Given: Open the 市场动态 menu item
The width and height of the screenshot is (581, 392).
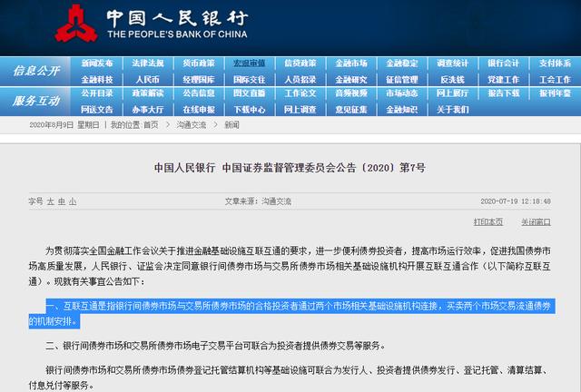Looking at the screenshot, I should click(401, 93).
